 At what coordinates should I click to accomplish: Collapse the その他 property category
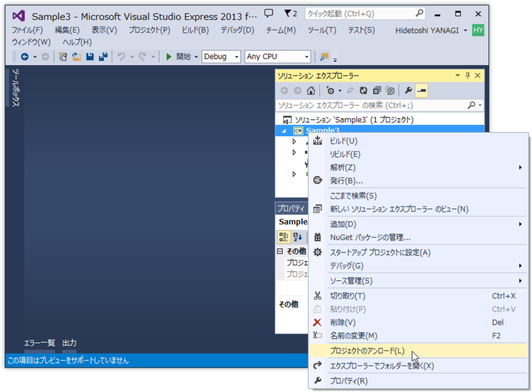[280, 251]
